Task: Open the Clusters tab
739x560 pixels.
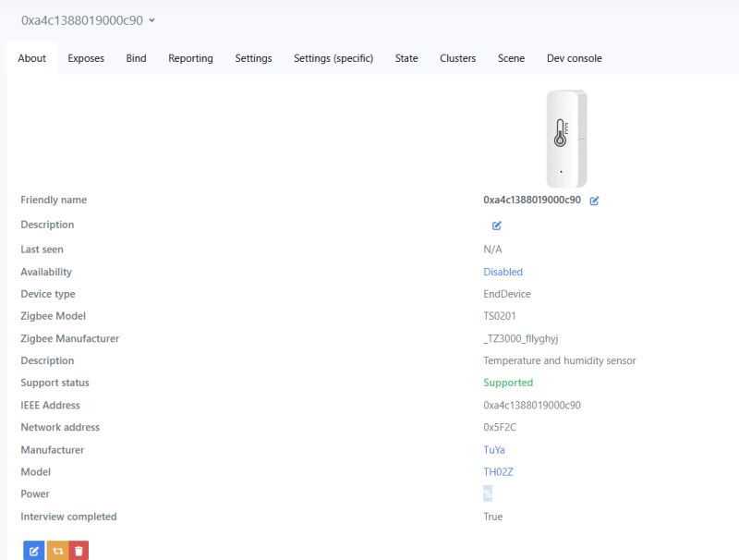Action: pyautogui.click(x=457, y=58)
